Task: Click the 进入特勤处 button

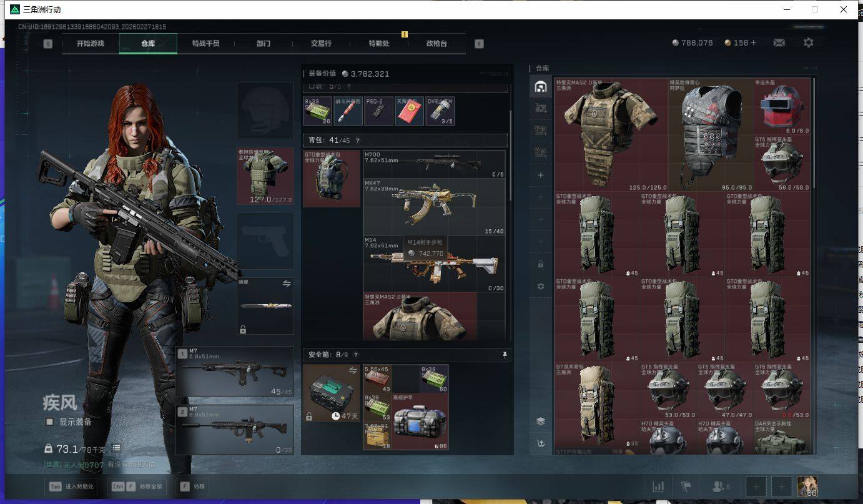Action: pos(71,487)
